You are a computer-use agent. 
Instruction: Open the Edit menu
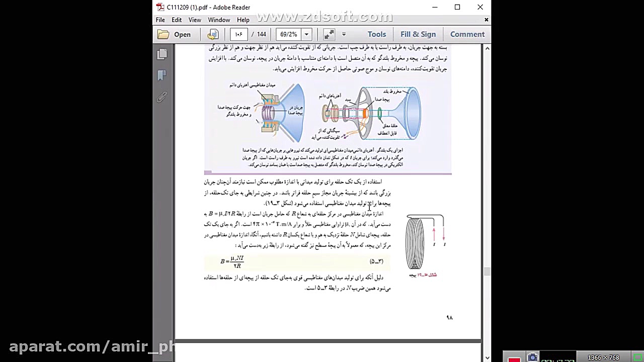177,20
